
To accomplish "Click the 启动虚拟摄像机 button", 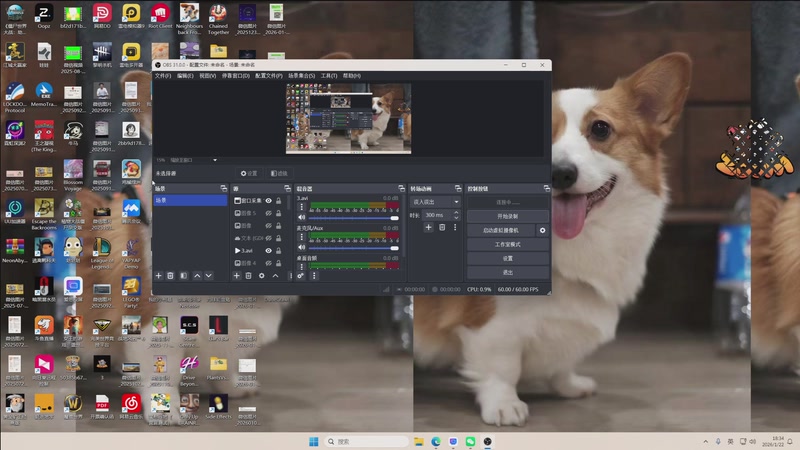I will [x=501, y=230].
